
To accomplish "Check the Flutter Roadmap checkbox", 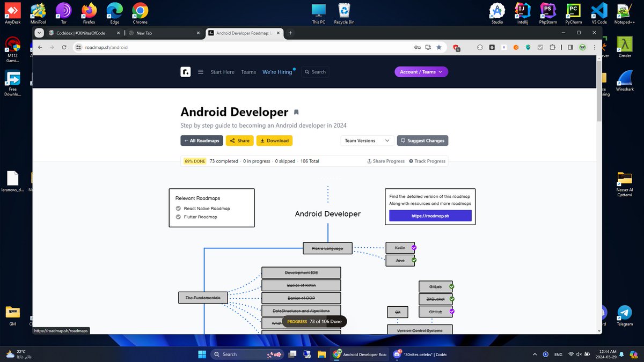I will pyautogui.click(x=178, y=217).
